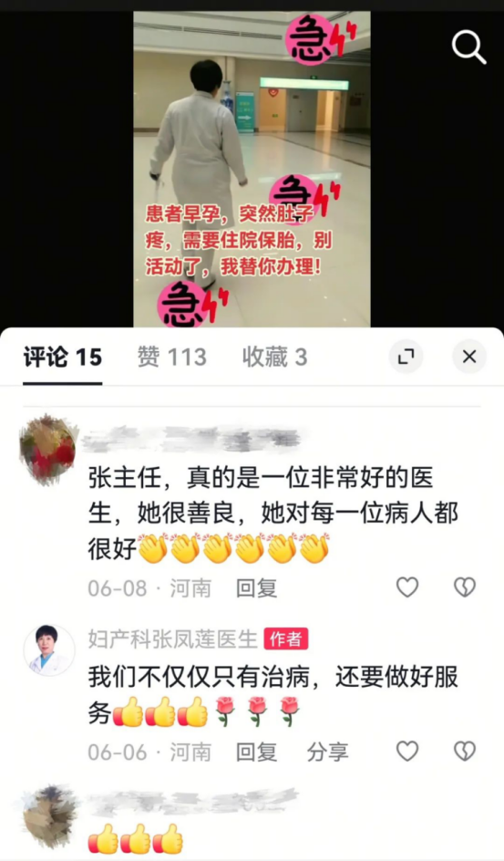Like the 张主任 comment with the heart icon
This screenshot has width=504, height=861.
coord(407,588)
